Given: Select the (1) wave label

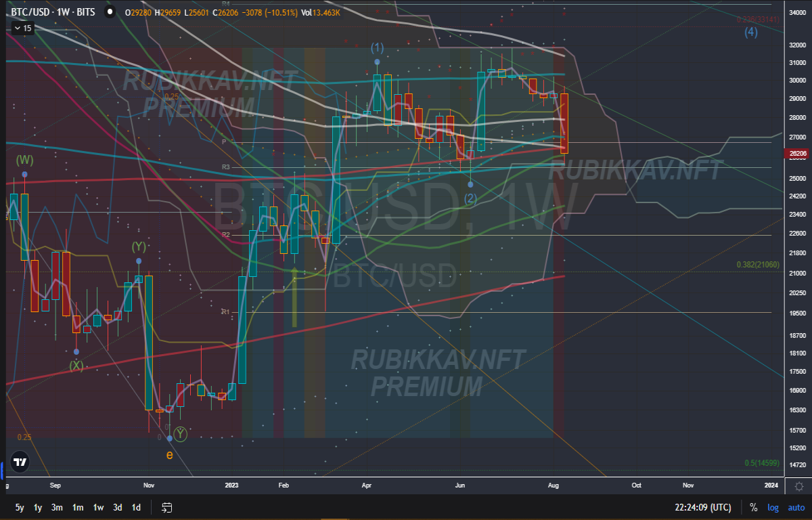Looking at the screenshot, I should (377, 47).
